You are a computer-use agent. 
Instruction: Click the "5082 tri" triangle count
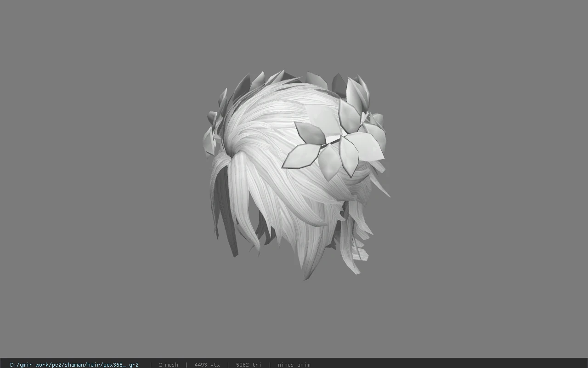tap(249, 365)
